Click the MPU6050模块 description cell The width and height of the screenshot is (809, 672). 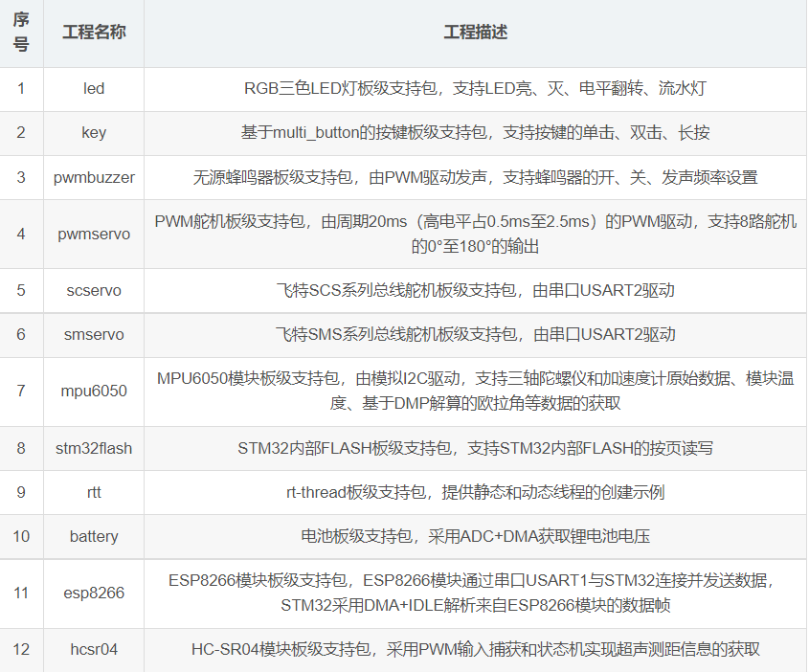tap(476, 392)
